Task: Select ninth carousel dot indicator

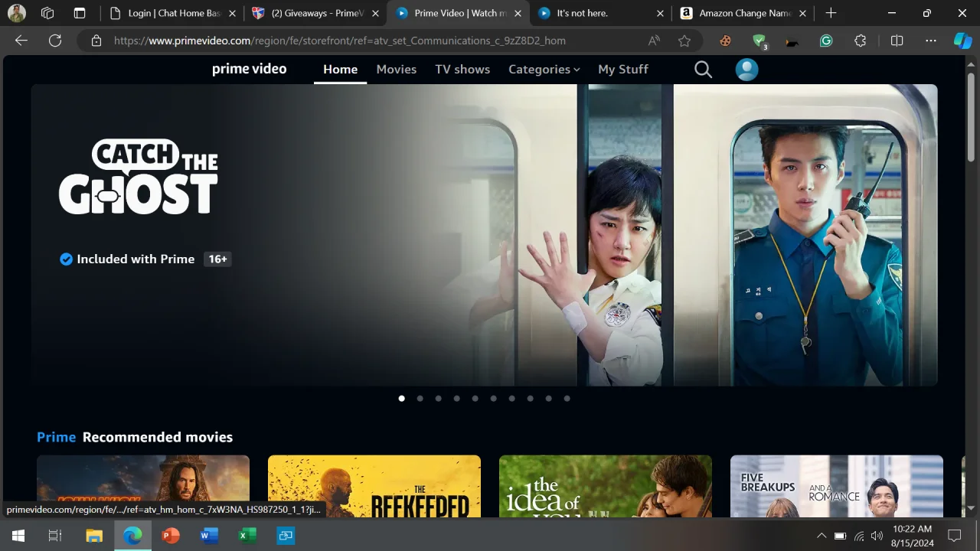Action: pos(548,398)
